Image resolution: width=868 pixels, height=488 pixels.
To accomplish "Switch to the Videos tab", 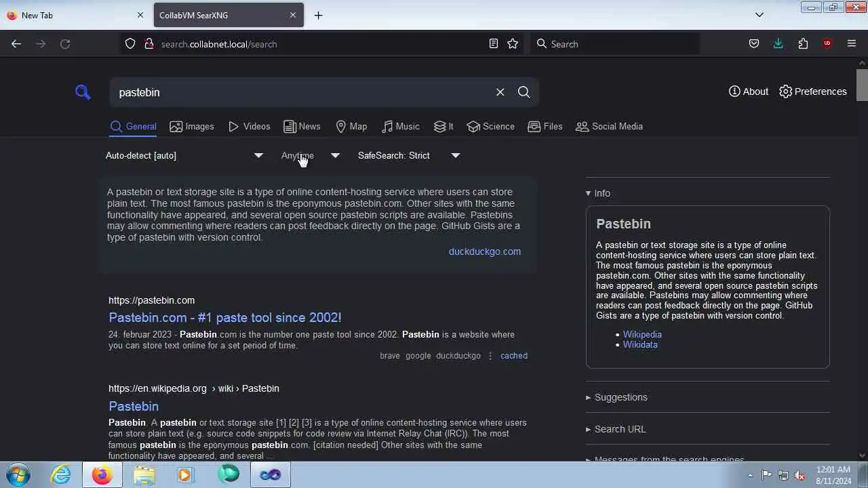I will [x=249, y=127].
